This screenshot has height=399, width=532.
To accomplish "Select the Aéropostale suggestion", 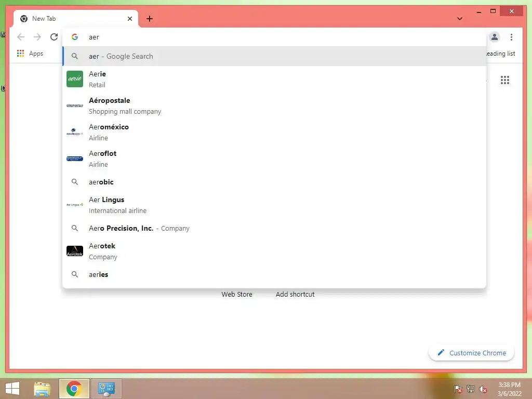I will [x=274, y=106].
